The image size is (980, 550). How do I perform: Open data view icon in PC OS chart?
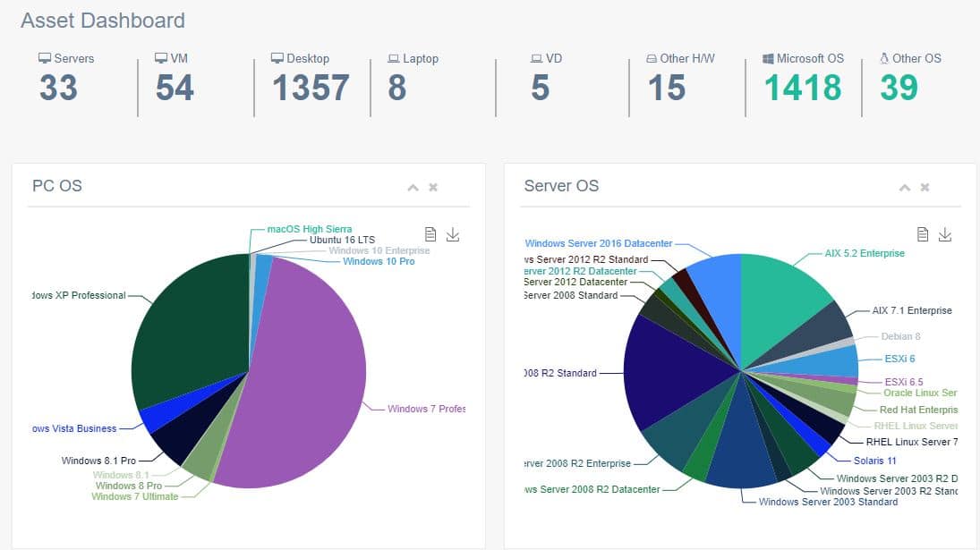click(x=430, y=234)
